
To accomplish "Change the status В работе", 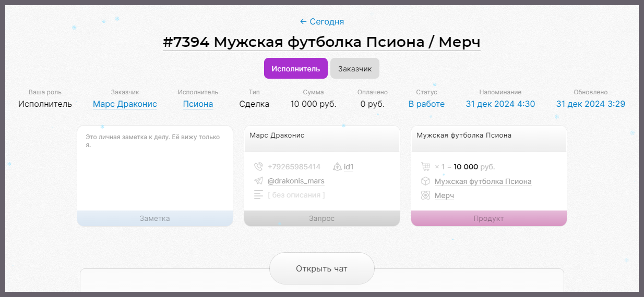I will (426, 104).
